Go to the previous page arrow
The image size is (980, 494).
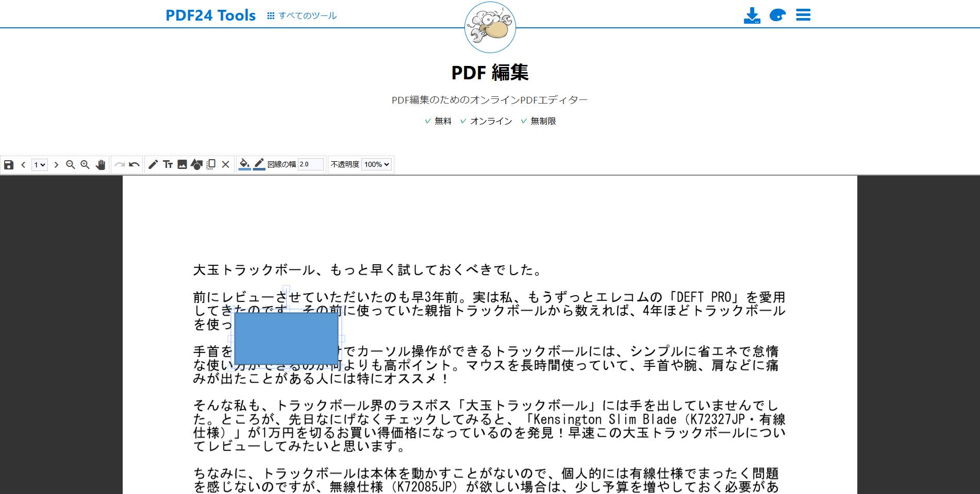coord(23,165)
